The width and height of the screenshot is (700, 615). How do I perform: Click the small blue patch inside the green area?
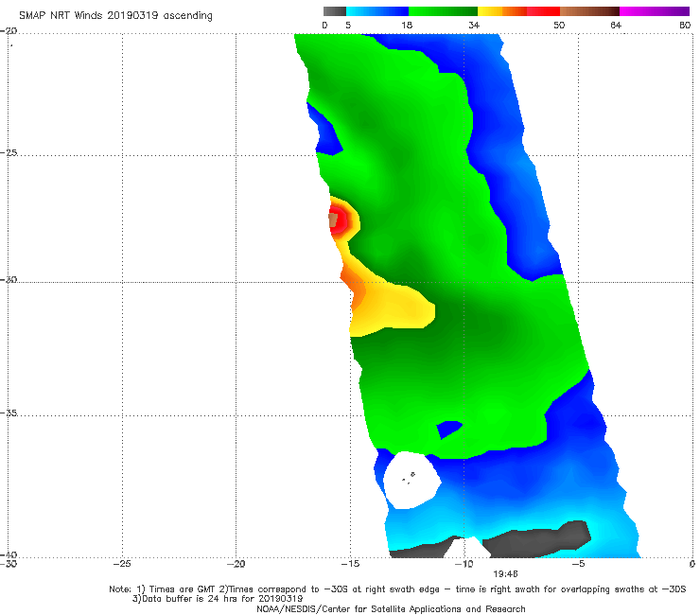(448, 429)
